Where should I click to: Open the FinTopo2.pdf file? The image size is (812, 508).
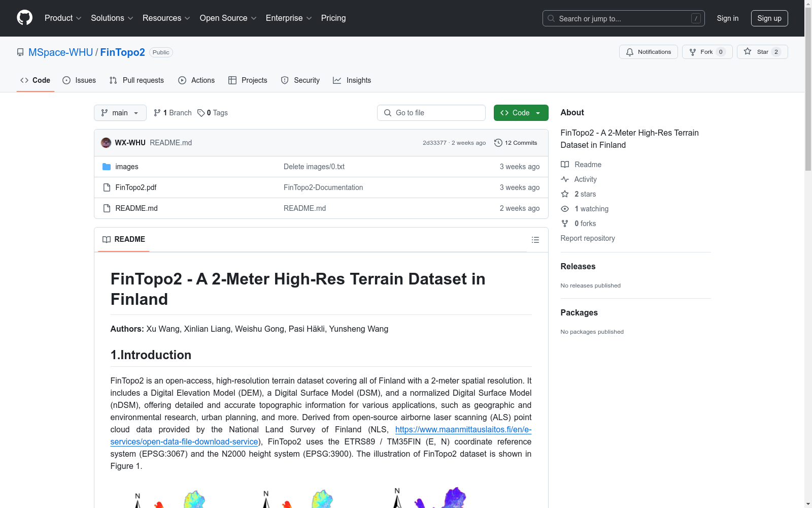pos(136,187)
